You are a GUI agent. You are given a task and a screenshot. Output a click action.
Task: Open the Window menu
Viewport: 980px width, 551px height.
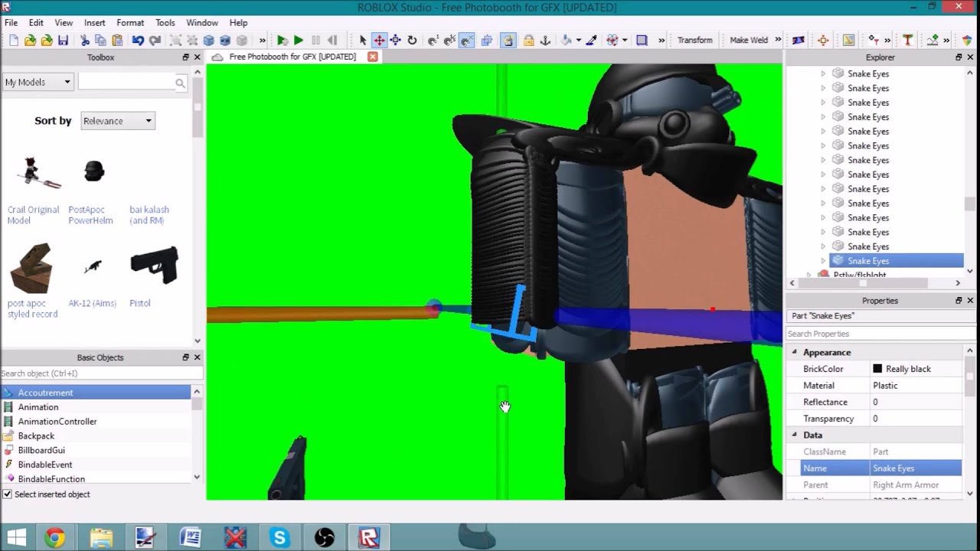pos(202,23)
